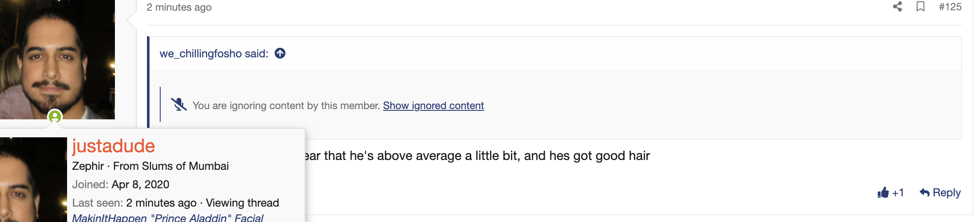Click the green online status badge
The height and width of the screenshot is (222, 980).
click(x=55, y=116)
